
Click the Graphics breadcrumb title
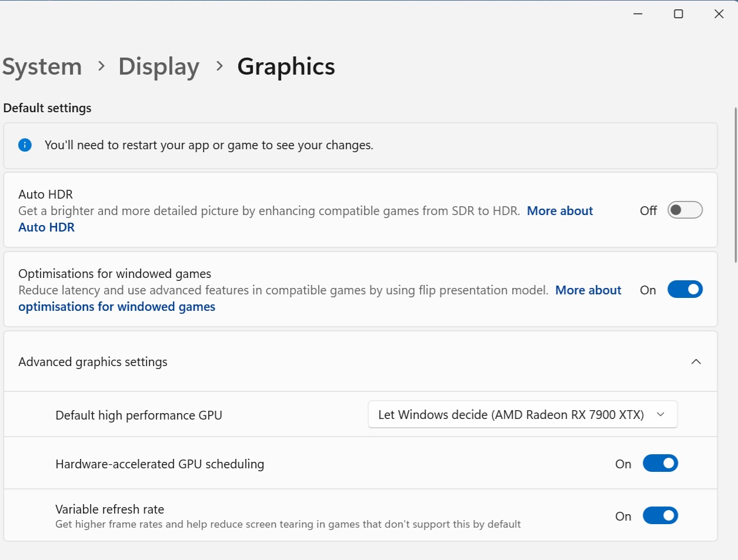(x=286, y=66)
